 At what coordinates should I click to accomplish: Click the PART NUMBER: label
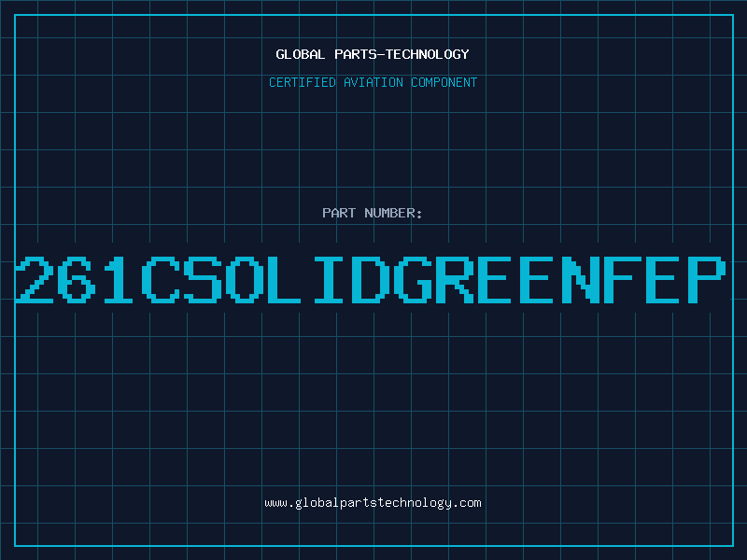click(x=373, y=214)
